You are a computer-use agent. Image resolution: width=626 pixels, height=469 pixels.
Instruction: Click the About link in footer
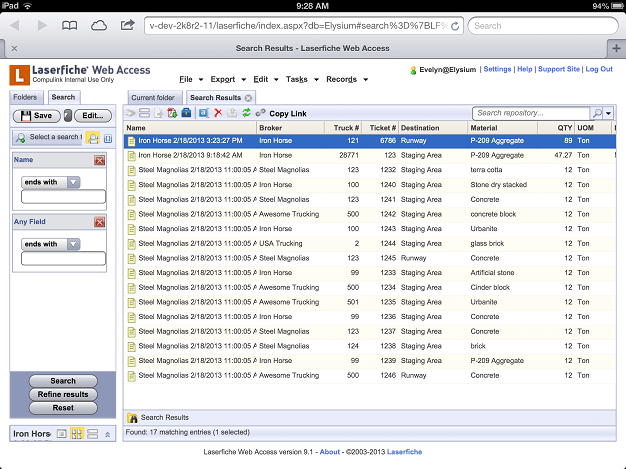[330, 452]
